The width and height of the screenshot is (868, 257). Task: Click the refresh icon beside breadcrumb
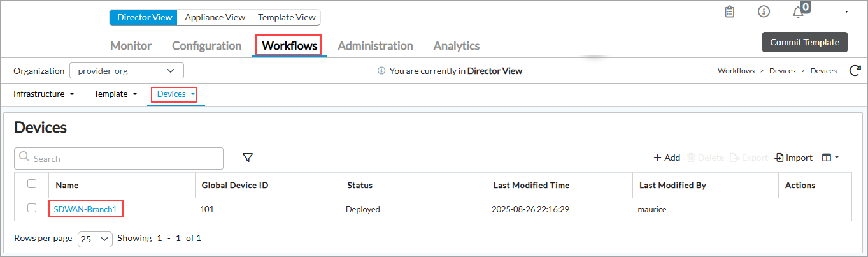pyautogui.click(x=855, y=71)
